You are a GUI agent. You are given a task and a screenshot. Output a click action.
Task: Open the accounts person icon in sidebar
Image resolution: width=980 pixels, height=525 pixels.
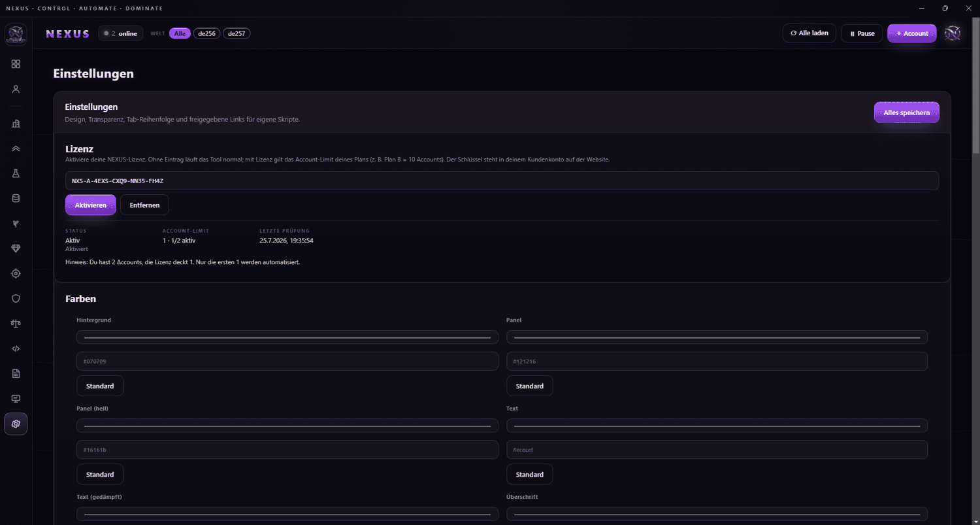(16, 89)
